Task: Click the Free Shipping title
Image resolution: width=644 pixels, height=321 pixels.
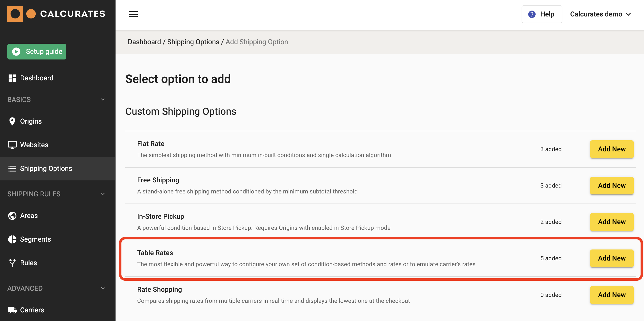Action: coord(158,180)
